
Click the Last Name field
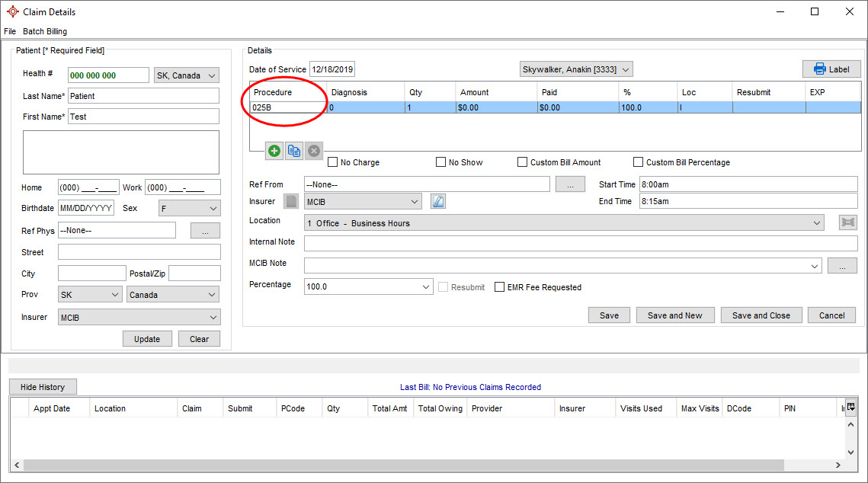(143, 96)
